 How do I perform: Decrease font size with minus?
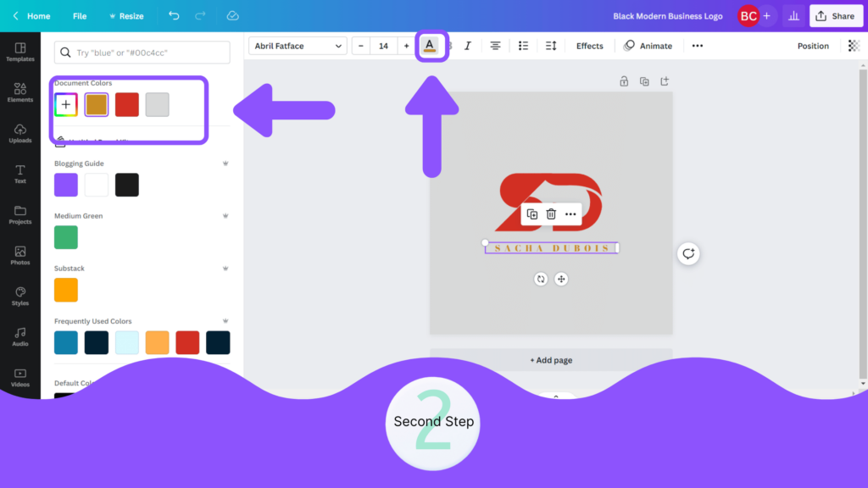(361, 46)
